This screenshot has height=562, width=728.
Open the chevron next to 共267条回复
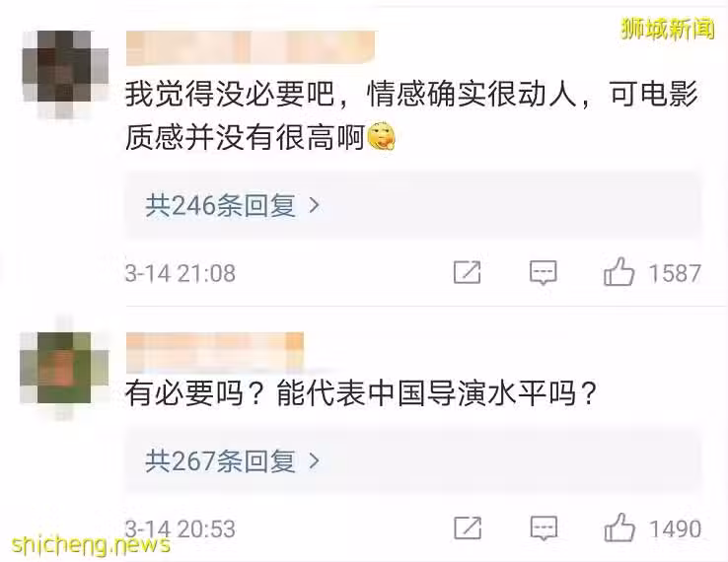[x=315, y=460]
